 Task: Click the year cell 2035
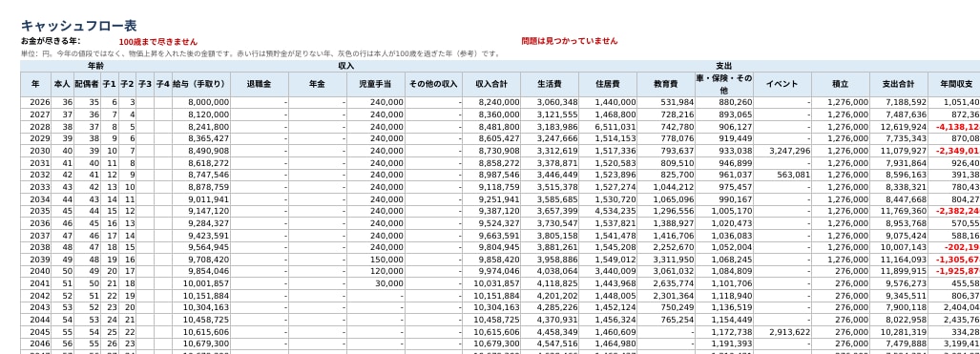36,212
